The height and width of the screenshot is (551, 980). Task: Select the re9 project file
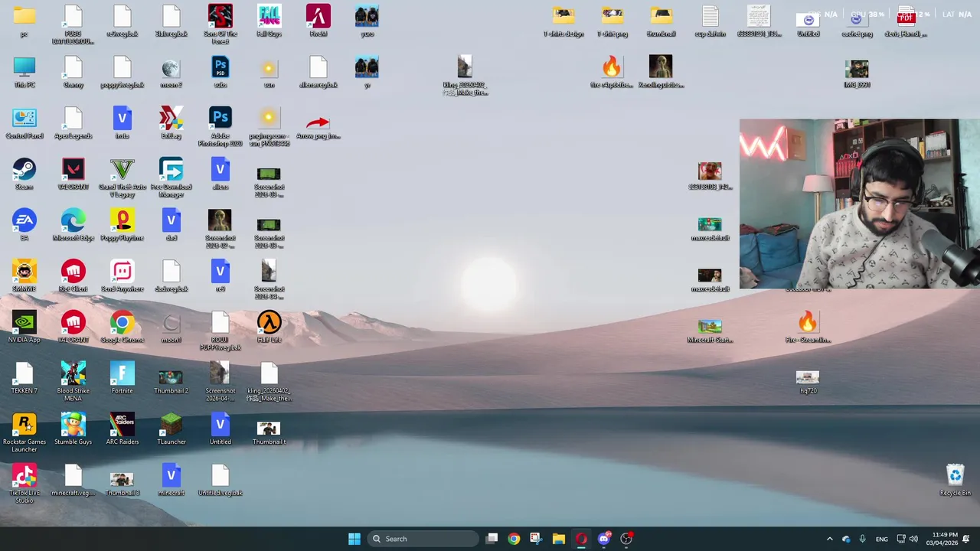pyautogui.click(x=220, y=276)
